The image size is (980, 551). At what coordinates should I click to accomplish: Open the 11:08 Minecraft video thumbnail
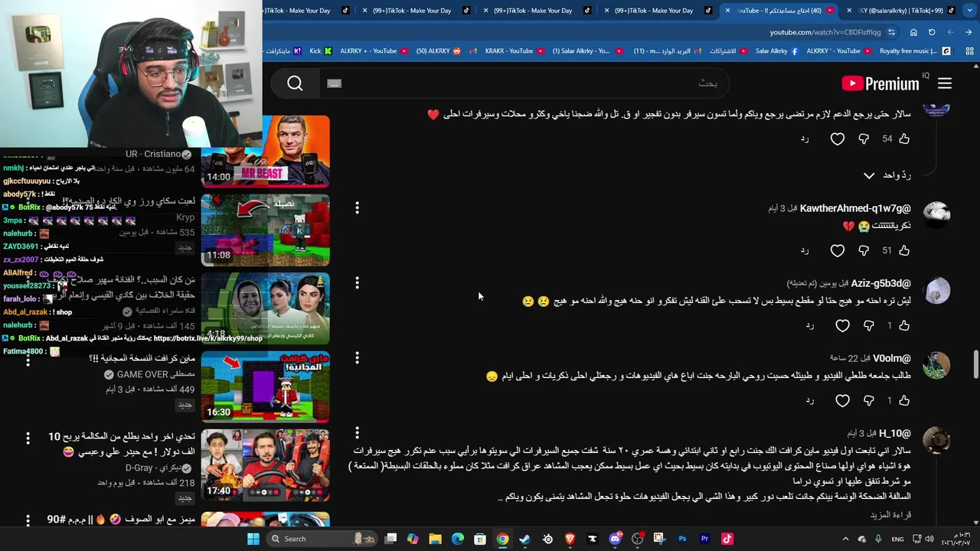coord(266,230)
